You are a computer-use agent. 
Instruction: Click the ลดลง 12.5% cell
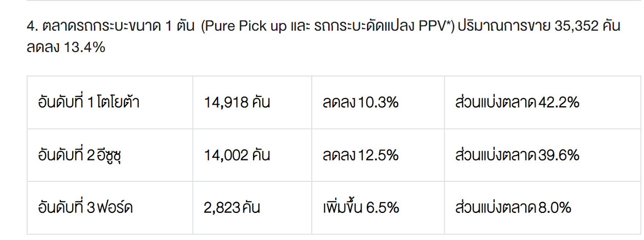point(360,155)
